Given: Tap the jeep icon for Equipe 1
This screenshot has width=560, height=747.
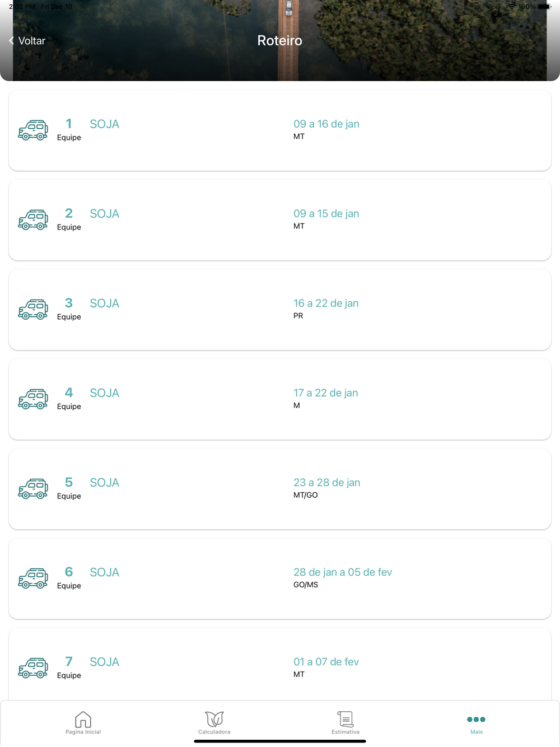Looking at the screenshot, I should pos(33,130).
